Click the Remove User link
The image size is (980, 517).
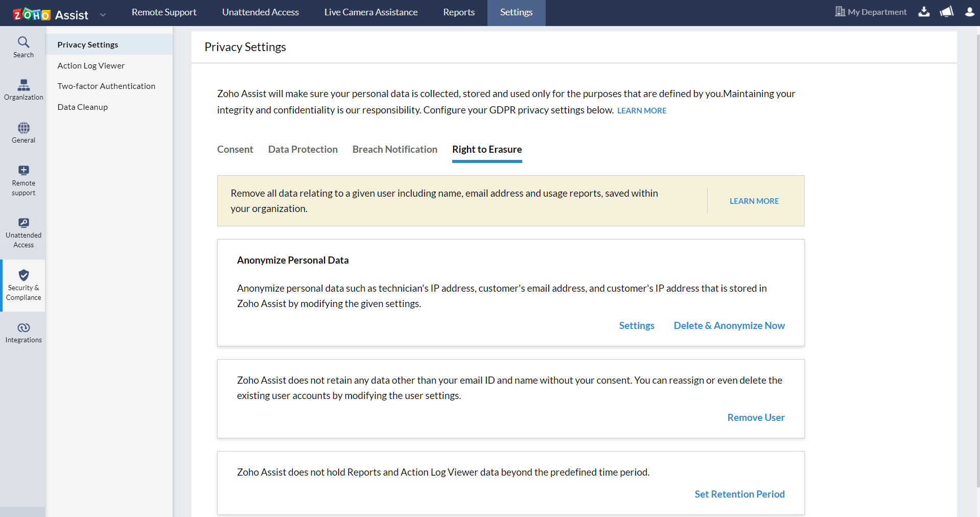tap(756, 417)
